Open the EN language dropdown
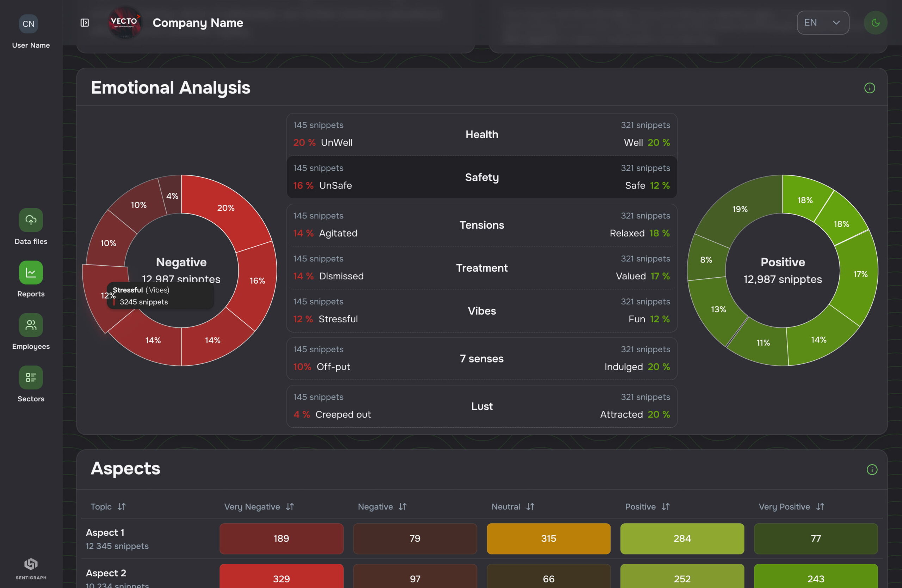Screen dimensions: 902x588 [822, 23]
